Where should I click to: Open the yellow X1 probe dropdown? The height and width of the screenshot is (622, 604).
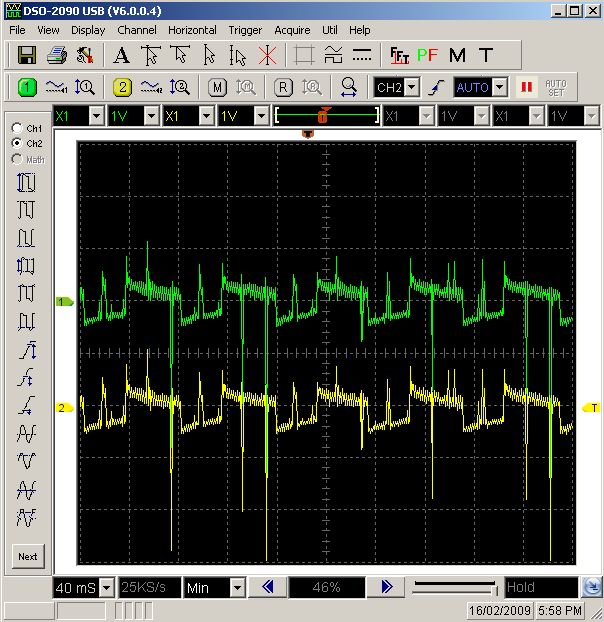206,116
